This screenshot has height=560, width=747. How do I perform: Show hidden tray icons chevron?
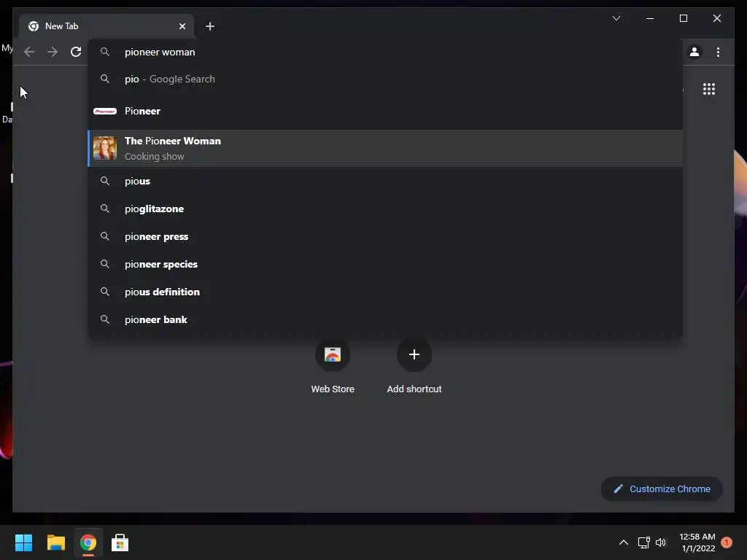coord(623,542)
